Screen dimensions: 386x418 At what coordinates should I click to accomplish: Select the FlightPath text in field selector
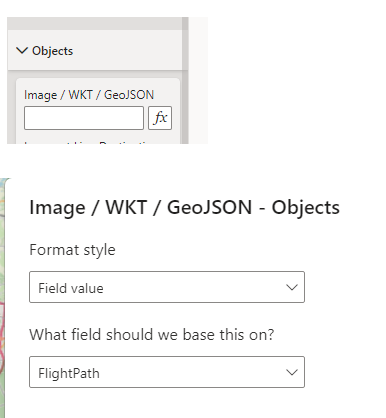coord(69,373)
